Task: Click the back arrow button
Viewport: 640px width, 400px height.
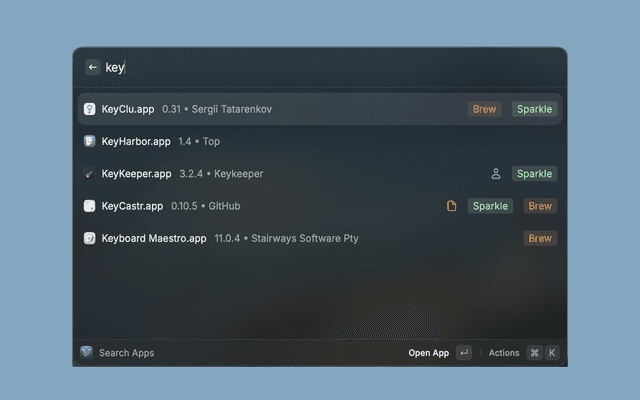Action: (x=93, y=67)
